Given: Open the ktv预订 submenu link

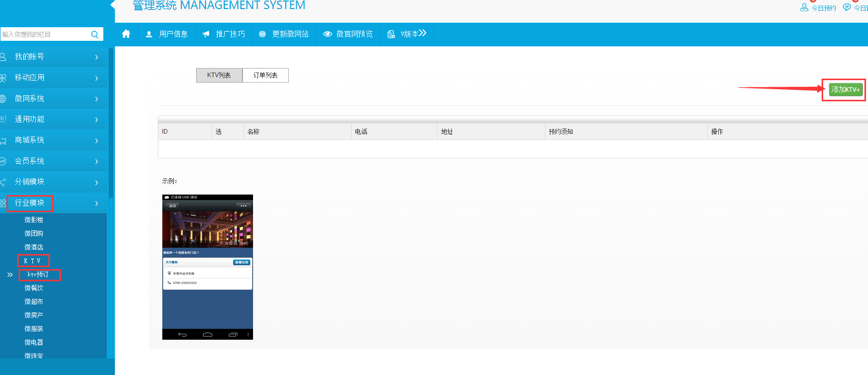Looking at the screenshot, I should pos(38,275).
